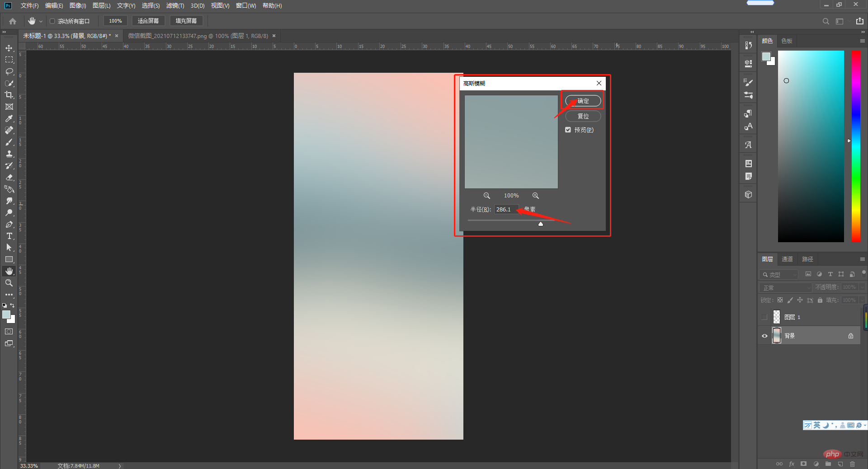The height and width of the screenshot is (469, 868).
Task: Click the foreground color swatch in toolbox
Action: [x=6, y=314]
